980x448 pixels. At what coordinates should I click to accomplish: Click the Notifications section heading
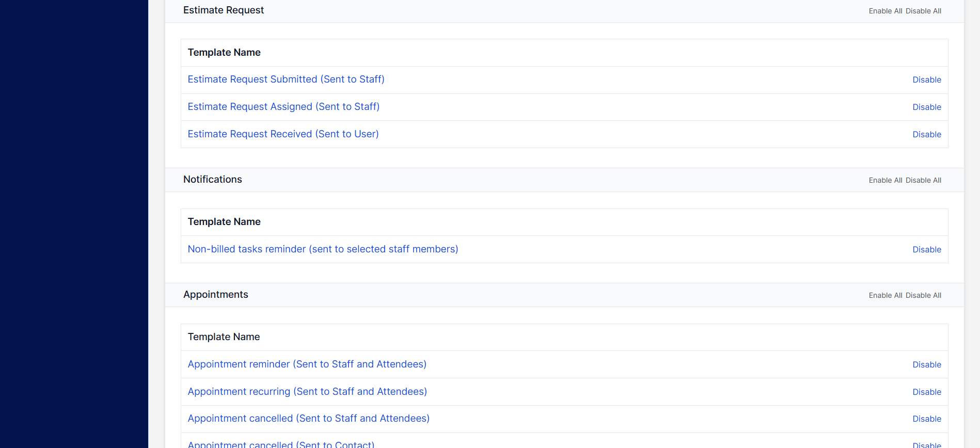point(213,180)
